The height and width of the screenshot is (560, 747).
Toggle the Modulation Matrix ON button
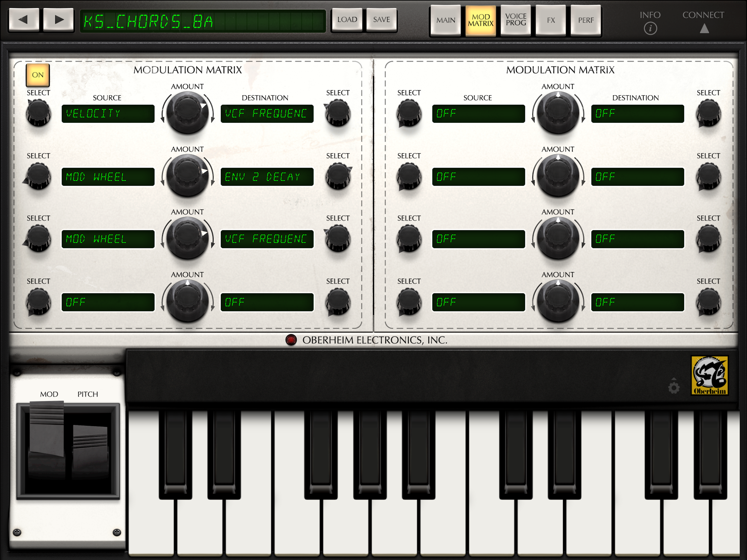pos(38,75)
